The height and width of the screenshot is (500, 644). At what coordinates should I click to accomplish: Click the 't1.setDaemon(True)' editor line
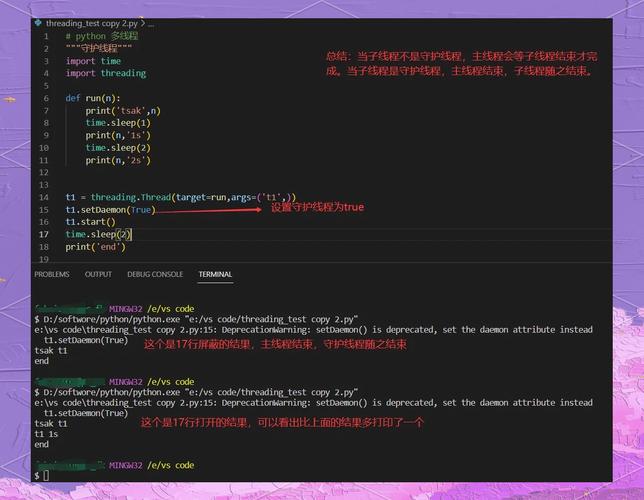click(x=110, y=210)
